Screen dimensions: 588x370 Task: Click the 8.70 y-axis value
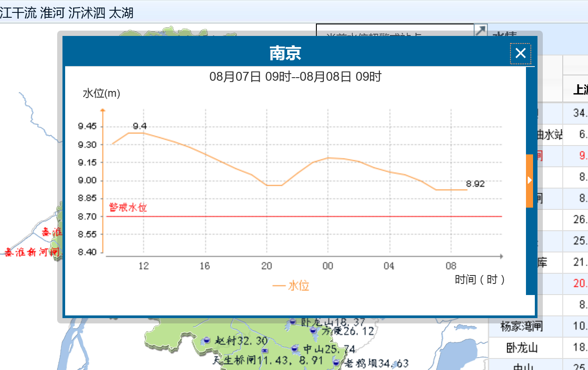87,216
